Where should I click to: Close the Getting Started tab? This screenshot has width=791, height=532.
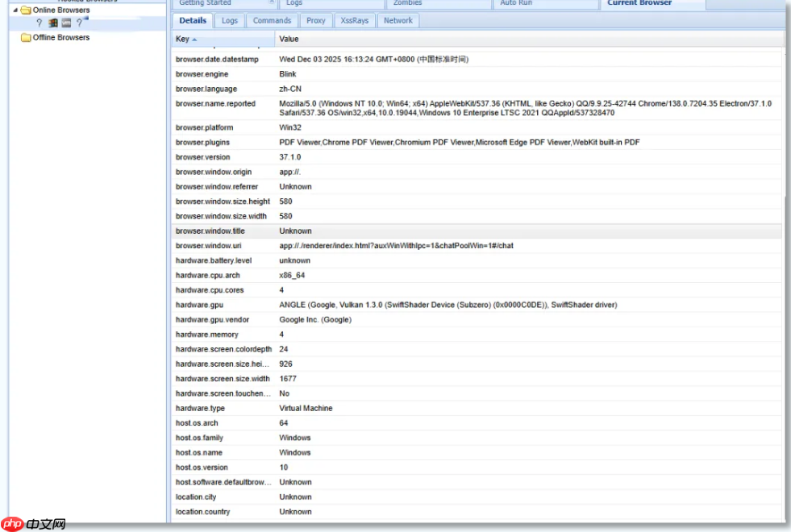click(271, 3)
